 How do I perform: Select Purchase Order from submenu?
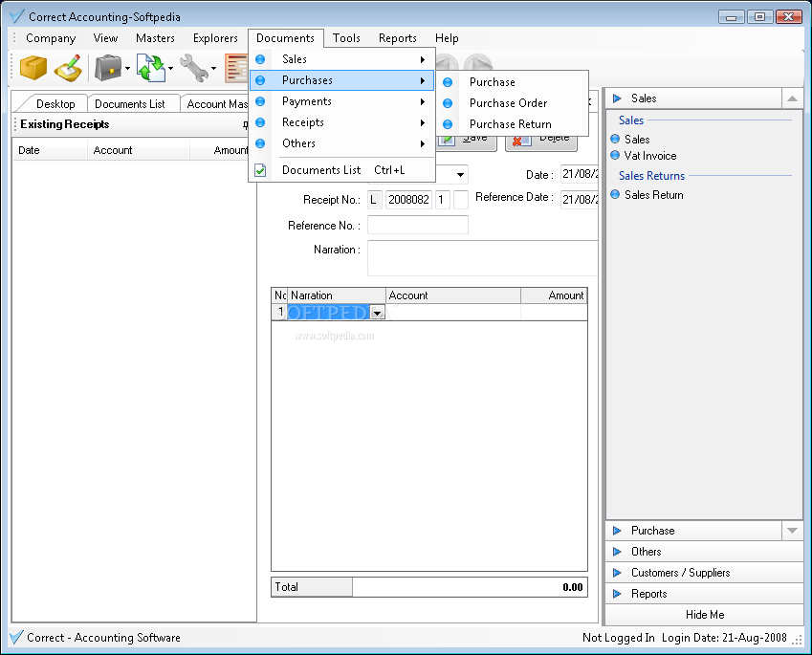(513, 103)
